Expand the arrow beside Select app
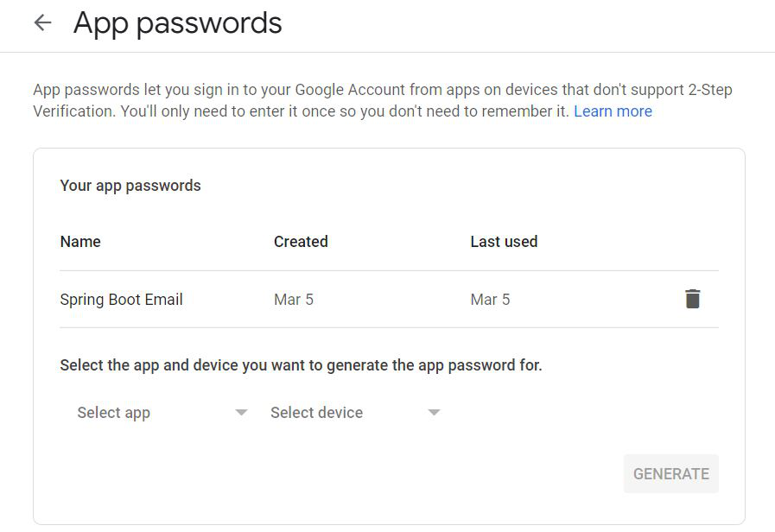 pyautogui.click(x=241, y=413)
